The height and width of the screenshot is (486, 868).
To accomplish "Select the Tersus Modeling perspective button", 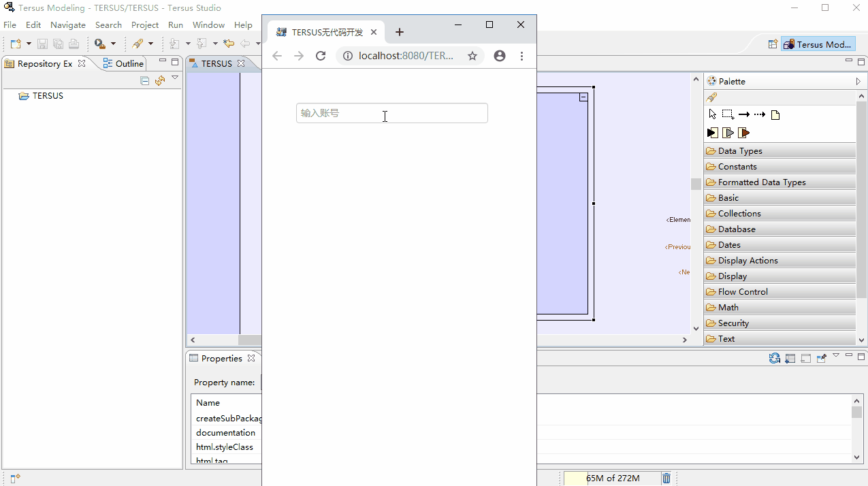I will [x=818, y=44].
